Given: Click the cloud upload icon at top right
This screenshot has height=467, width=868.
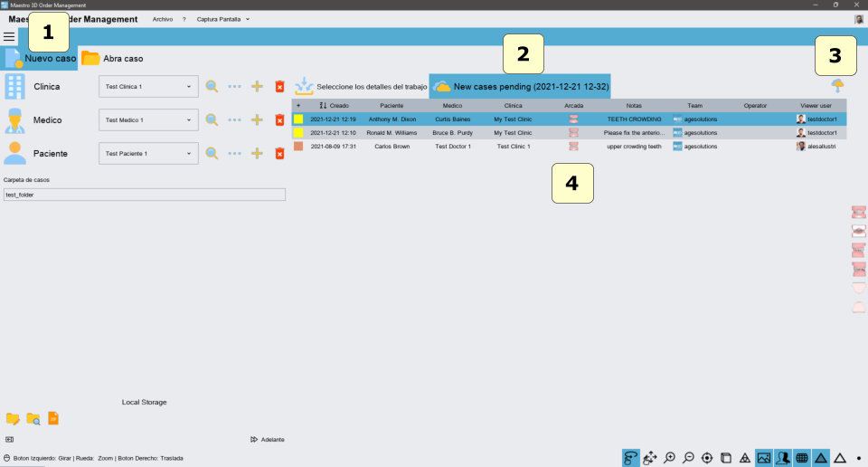Looking at the screenshot, I should pyautogui.click(x=837, y=85).
